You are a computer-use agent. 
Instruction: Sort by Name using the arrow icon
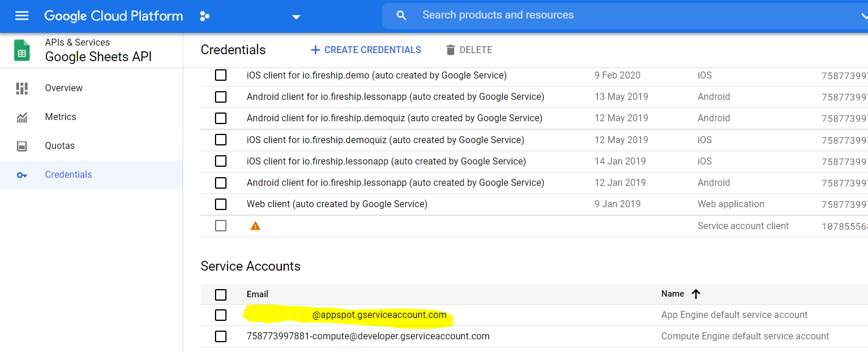(x=696, y=294)
